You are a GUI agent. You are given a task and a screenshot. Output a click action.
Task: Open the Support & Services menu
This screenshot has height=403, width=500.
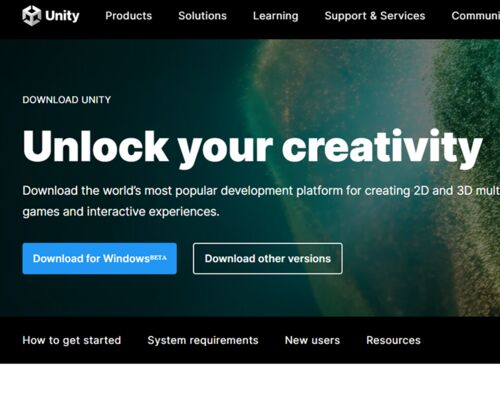(x=375, y=16)
